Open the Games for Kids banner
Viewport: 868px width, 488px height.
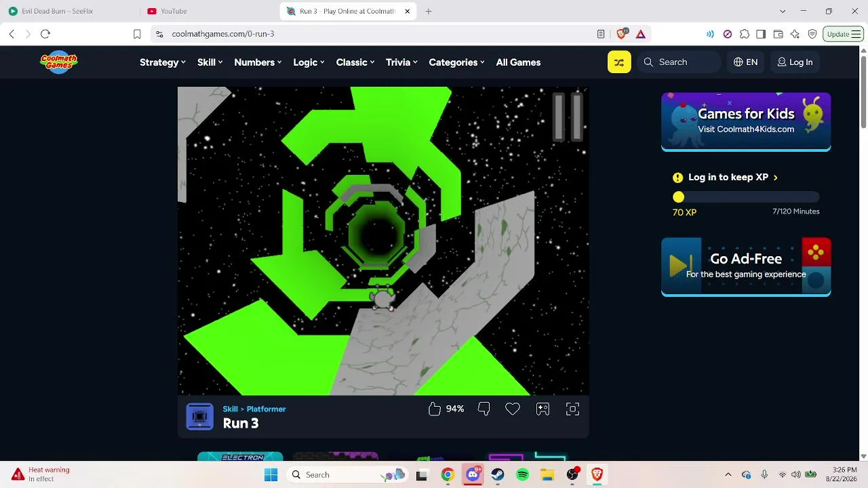pyautogui.click(x=746, y=122)
